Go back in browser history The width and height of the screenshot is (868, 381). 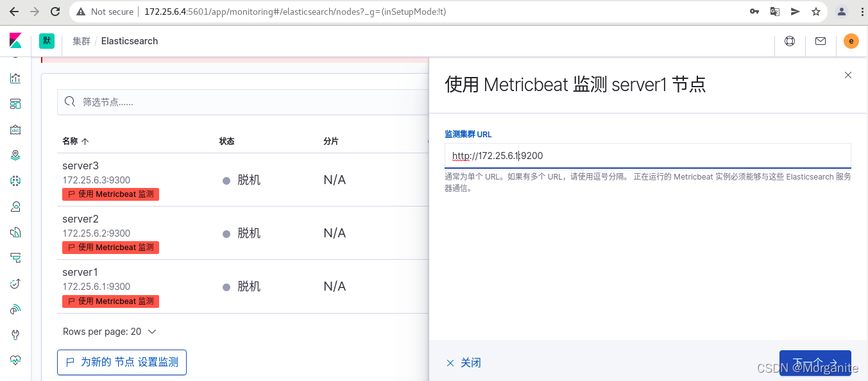(x=14, y=12)
